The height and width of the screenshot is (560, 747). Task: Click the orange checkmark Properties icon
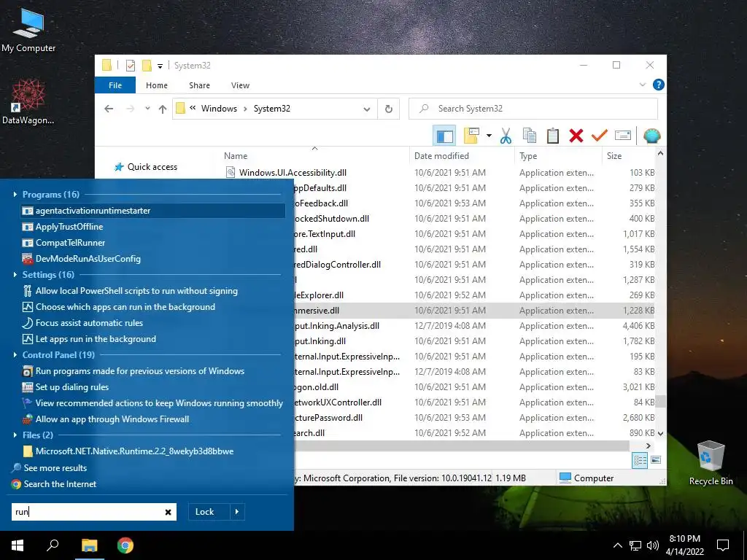coord(600,136)
